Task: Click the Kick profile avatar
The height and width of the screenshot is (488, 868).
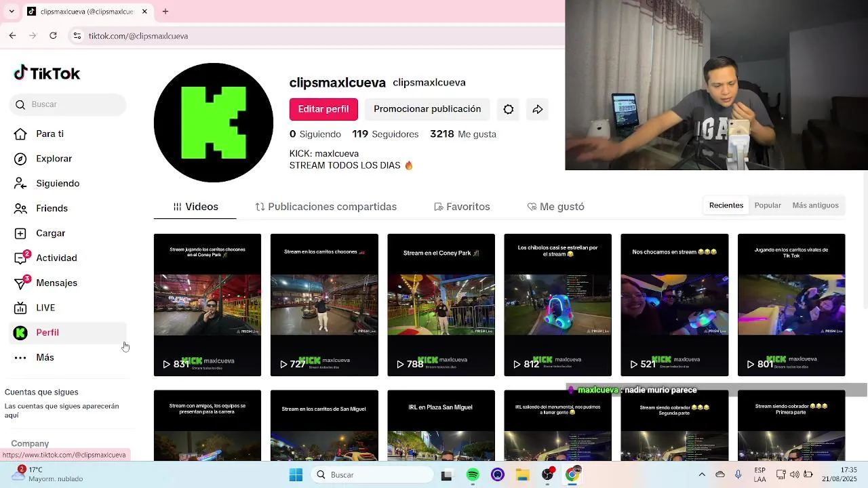Action: [x=214, y=123]
